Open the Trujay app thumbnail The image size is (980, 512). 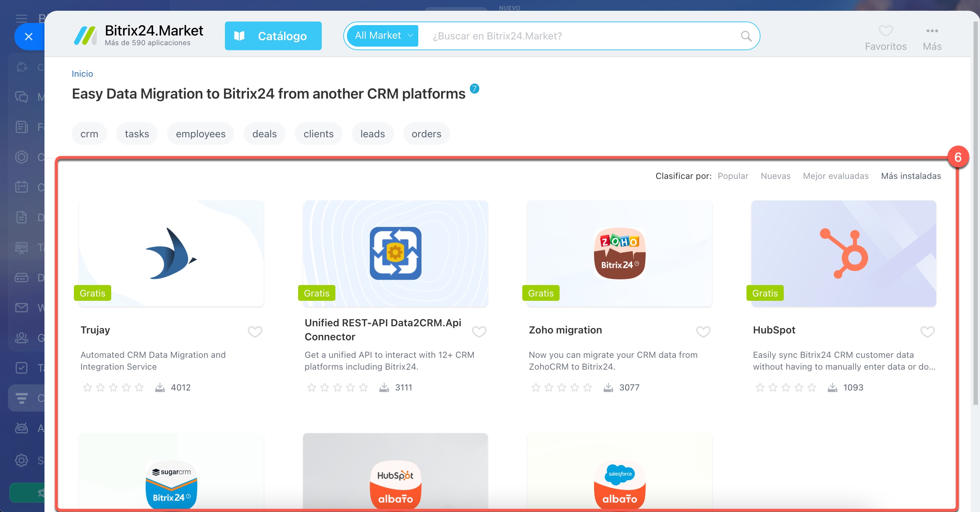[x=171, y=253]
